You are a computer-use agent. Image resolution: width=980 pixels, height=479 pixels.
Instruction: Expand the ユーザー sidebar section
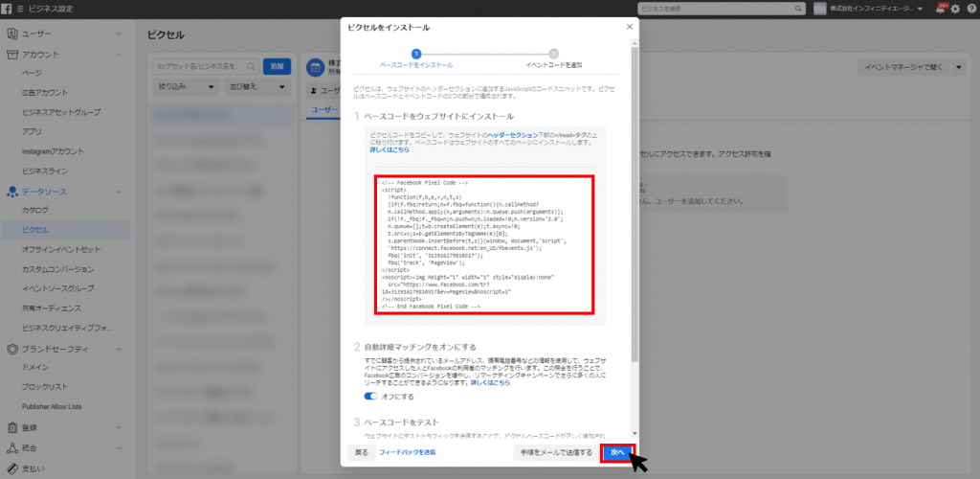[x=118, y=34]
